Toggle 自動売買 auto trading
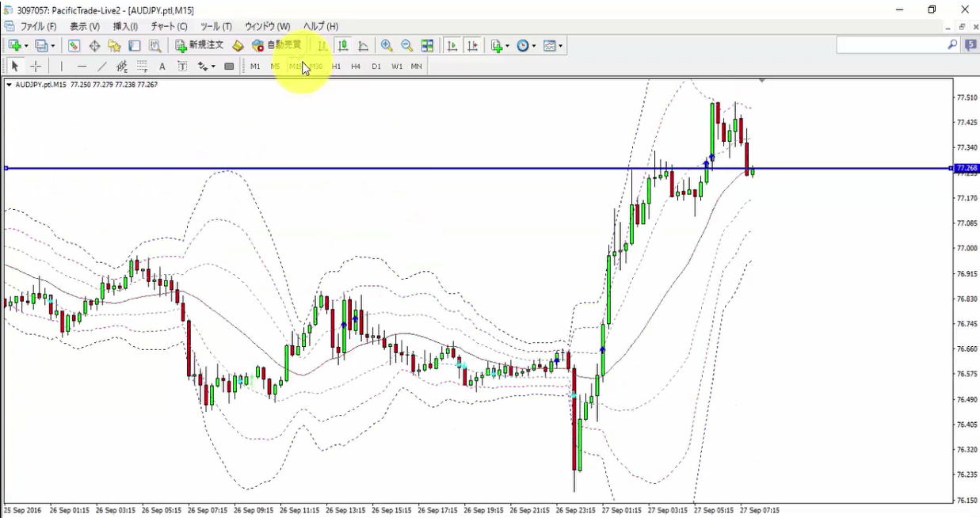Image resolution: width=980 pixels, height=518 pixels. click(276, 46)
